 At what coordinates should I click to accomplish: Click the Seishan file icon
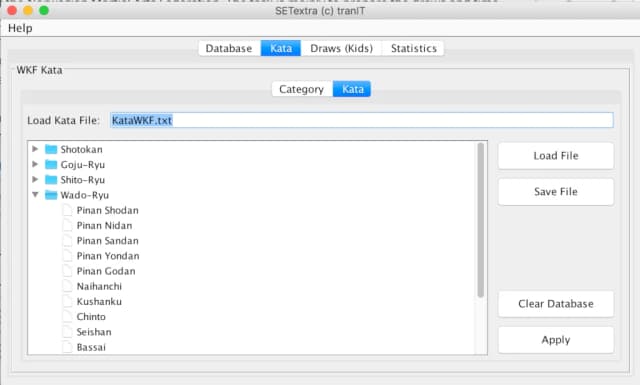pyautogui.click(x=67, y=332)
